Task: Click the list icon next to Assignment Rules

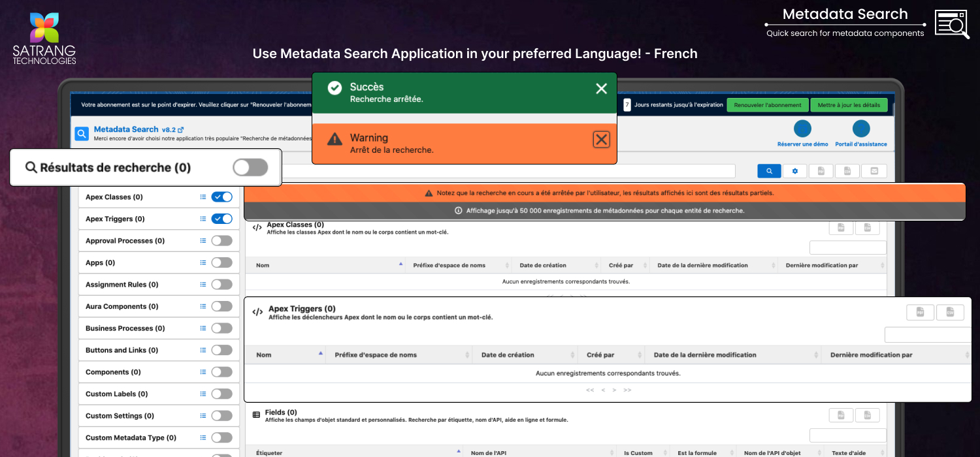Action: coord(203,285)
